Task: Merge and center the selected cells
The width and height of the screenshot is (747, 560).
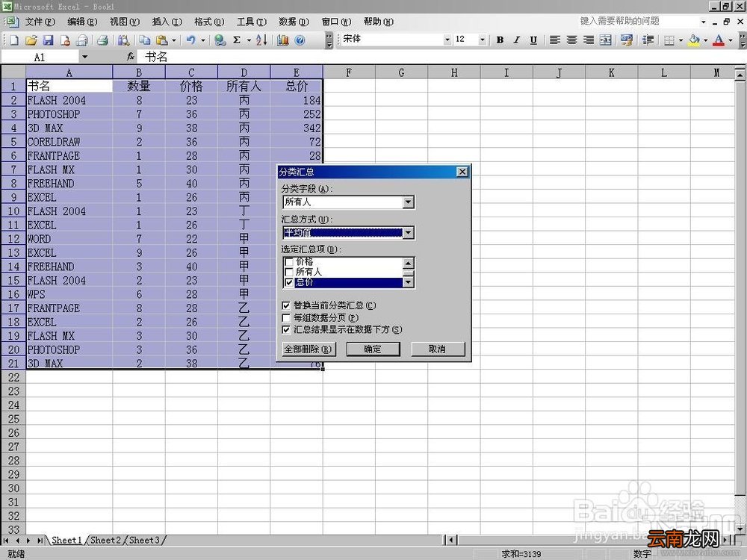Action: click(606, 40)
